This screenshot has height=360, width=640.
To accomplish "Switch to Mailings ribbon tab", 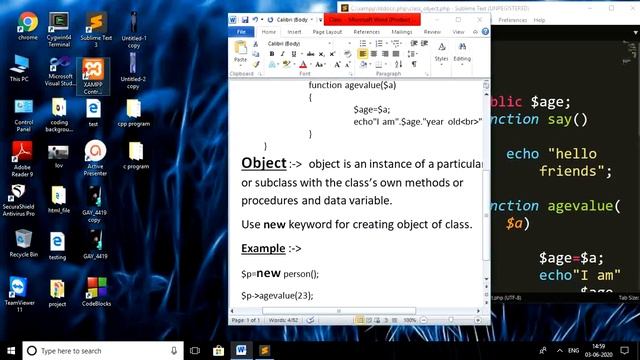I will point(402,31).
